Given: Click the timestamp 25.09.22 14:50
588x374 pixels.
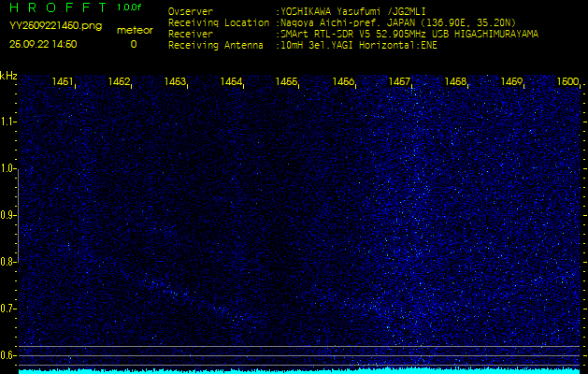Looking at the screenshot, I should [x=43, y=44].
